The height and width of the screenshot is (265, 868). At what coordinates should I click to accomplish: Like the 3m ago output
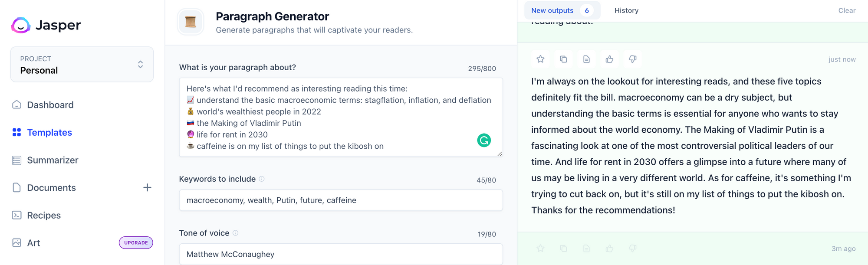coord(609,248)
